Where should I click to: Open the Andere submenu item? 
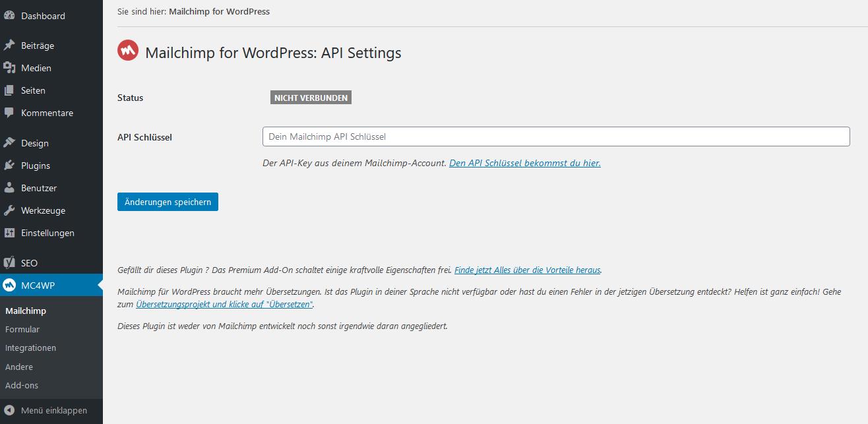[19, 367]
